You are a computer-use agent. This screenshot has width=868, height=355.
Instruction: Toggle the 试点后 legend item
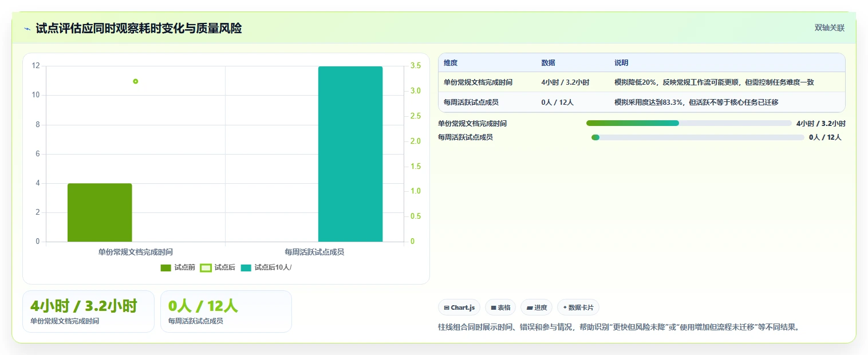click(218, 267)
